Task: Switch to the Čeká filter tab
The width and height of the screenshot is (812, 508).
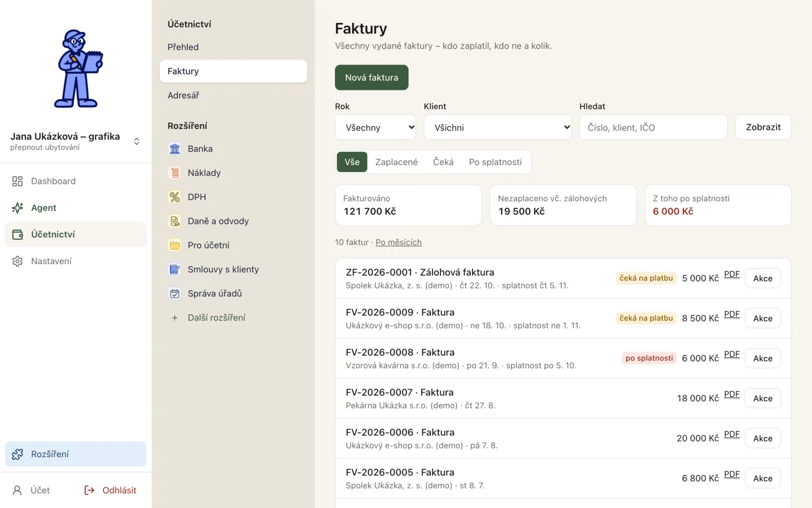Action: [x=443, y=162]
